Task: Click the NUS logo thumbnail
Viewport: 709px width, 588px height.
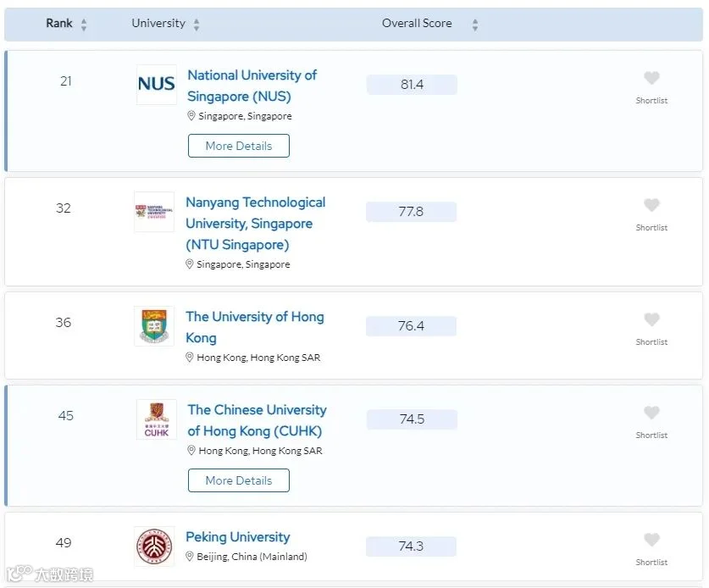Action: pyautogui.click(x=157, y=85)
